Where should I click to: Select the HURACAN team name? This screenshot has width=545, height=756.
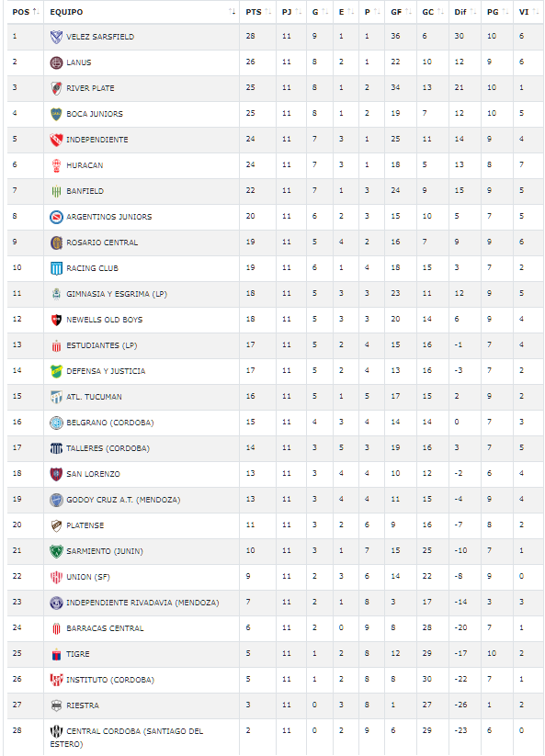point(85,165)
